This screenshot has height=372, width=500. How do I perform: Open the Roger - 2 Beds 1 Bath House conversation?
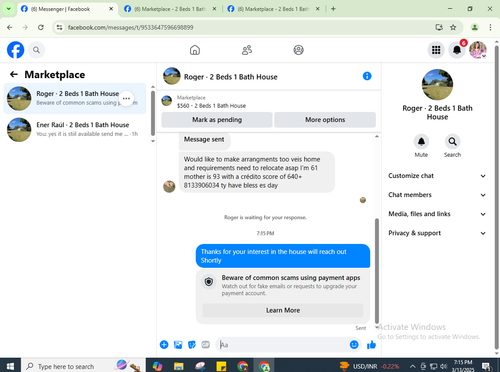point(75,98)
